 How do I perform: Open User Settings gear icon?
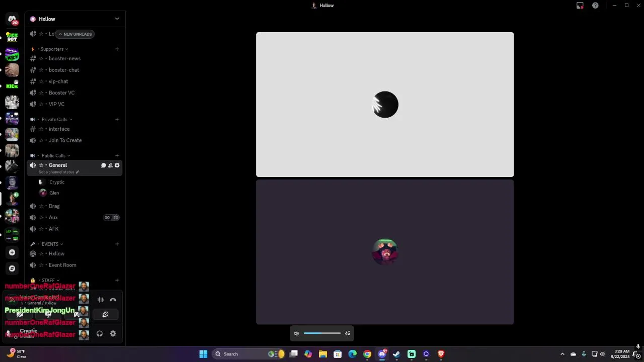(x=113, y=333)
